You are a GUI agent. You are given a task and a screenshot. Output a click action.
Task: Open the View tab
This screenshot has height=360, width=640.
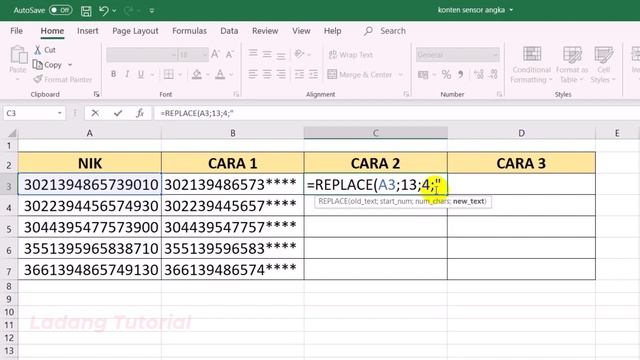coord(301,31)
